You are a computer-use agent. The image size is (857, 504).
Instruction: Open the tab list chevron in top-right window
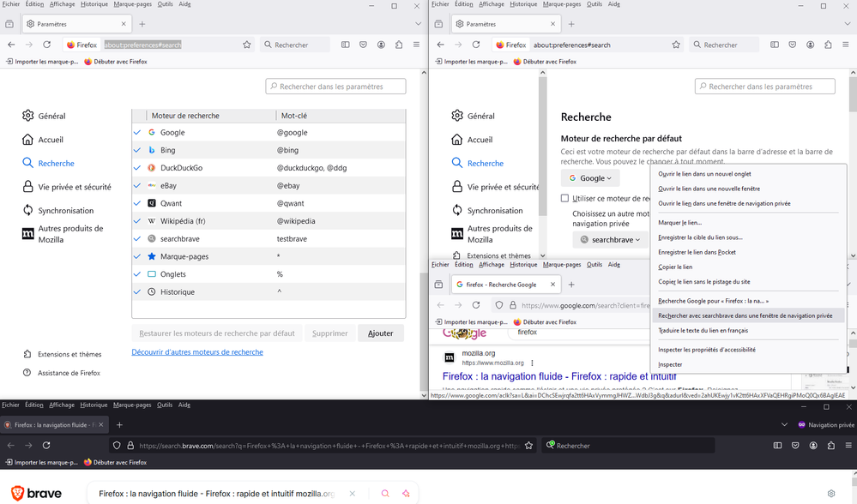pos(848,24)
